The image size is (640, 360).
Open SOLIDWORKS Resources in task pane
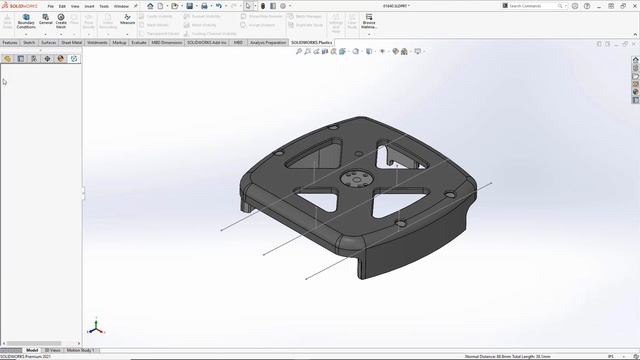pos(635,60)
